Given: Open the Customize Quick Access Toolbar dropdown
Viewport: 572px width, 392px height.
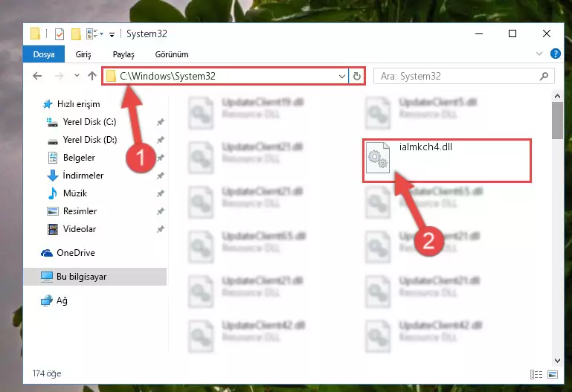Looking at the screenshot, I should 112,34.
